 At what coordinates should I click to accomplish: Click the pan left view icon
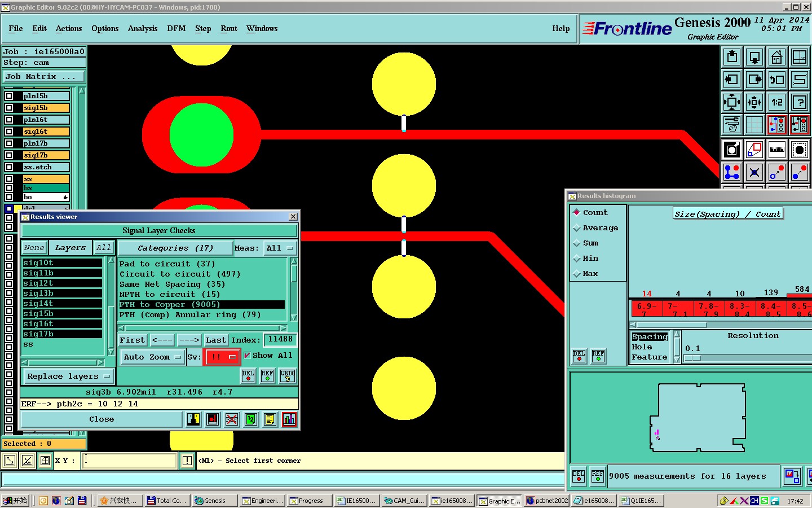point(732,80)
